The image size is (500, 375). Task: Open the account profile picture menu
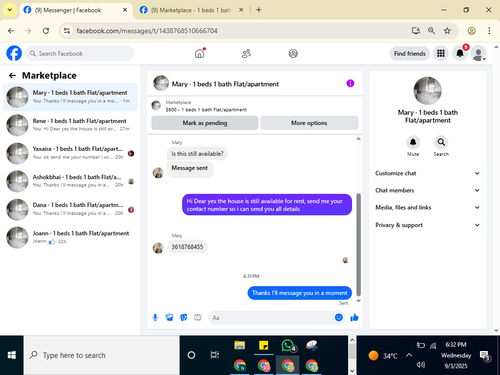click(x=478, y=53)
